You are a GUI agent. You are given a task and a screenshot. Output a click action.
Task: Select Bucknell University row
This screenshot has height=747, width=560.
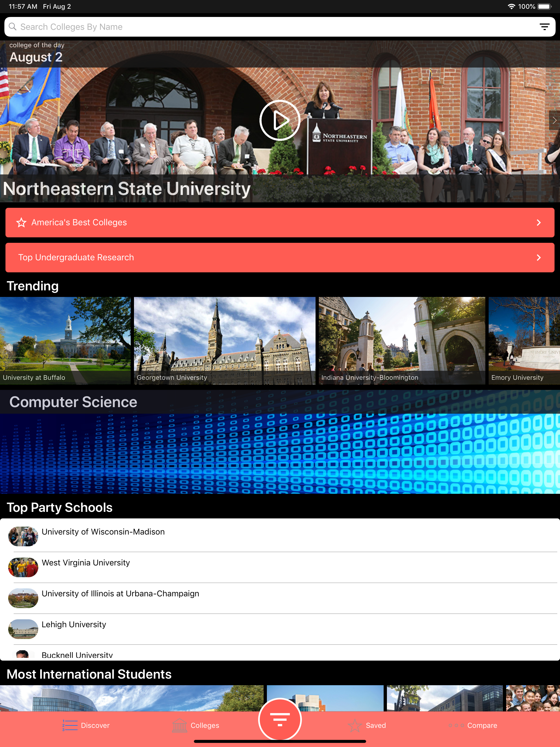click(x=280, y=653)
